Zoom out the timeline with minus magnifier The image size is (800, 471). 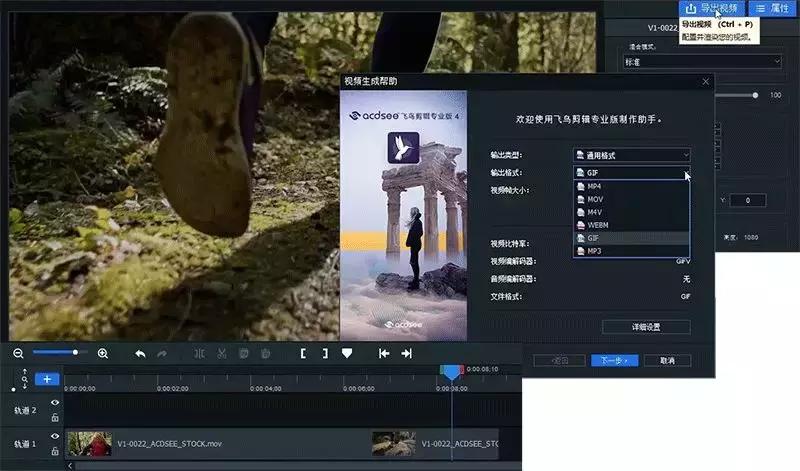[18, 353]
